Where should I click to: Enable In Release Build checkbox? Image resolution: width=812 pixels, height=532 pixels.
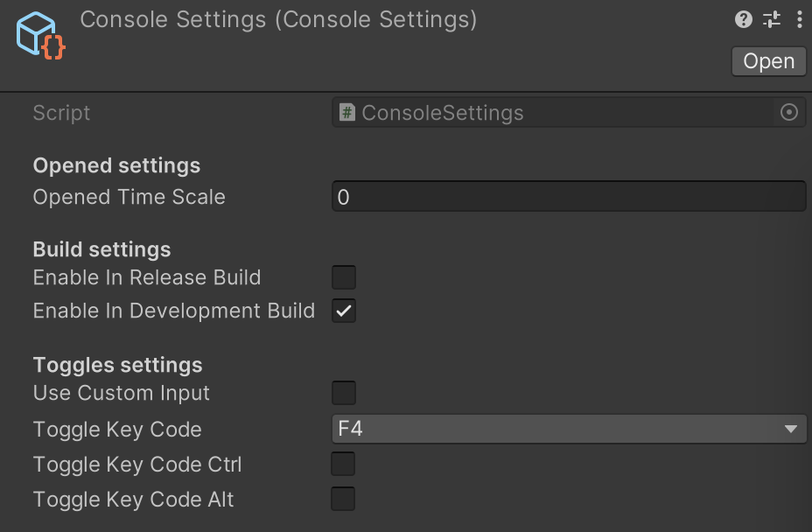tap(344, 277)
